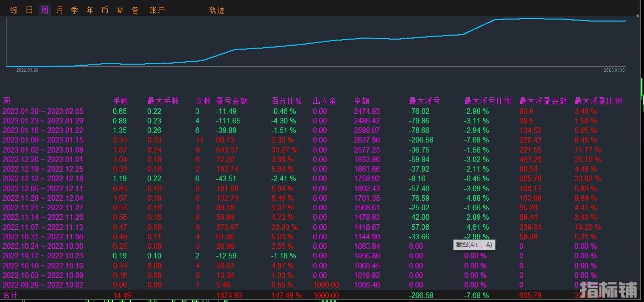Select the 年 yearly tab

(90, 10)
